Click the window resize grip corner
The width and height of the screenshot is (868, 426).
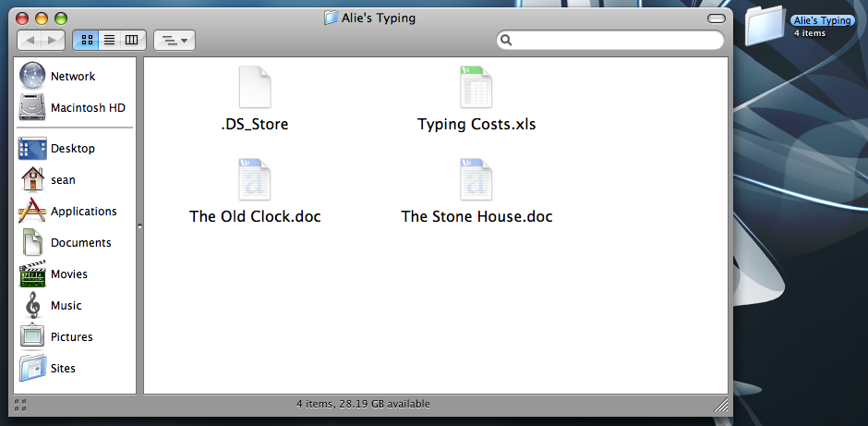[x=721, y=405]
